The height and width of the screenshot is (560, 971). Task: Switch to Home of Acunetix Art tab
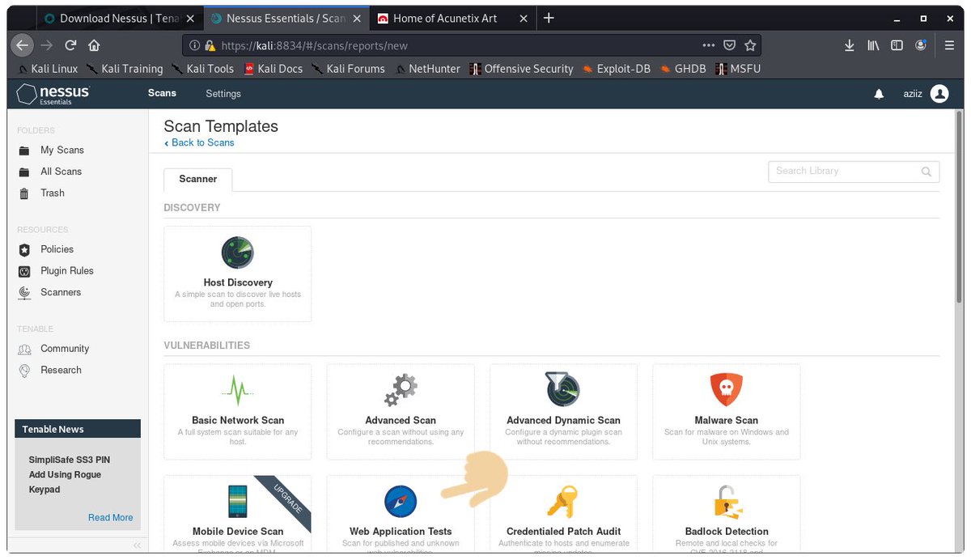(452, 18)
